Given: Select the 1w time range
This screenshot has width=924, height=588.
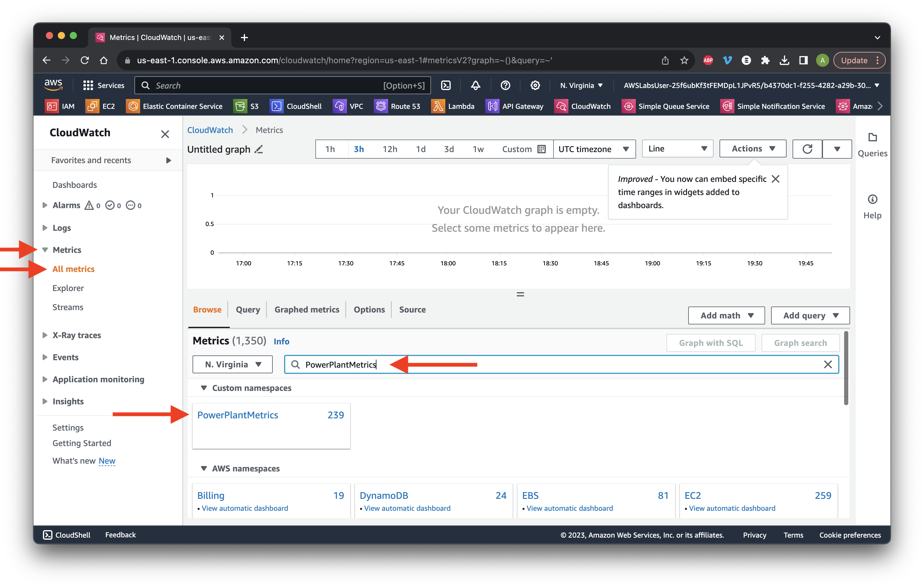Looking at the screenshot, I should 478,149.
